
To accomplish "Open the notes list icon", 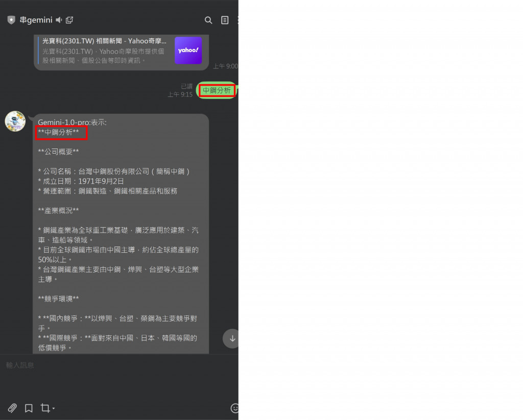I will (225, 20).
